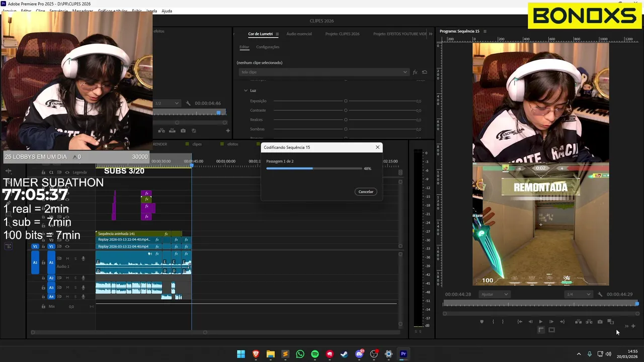Open the tela clipe dropdown
644x362 pixels.
coord(324,72)
